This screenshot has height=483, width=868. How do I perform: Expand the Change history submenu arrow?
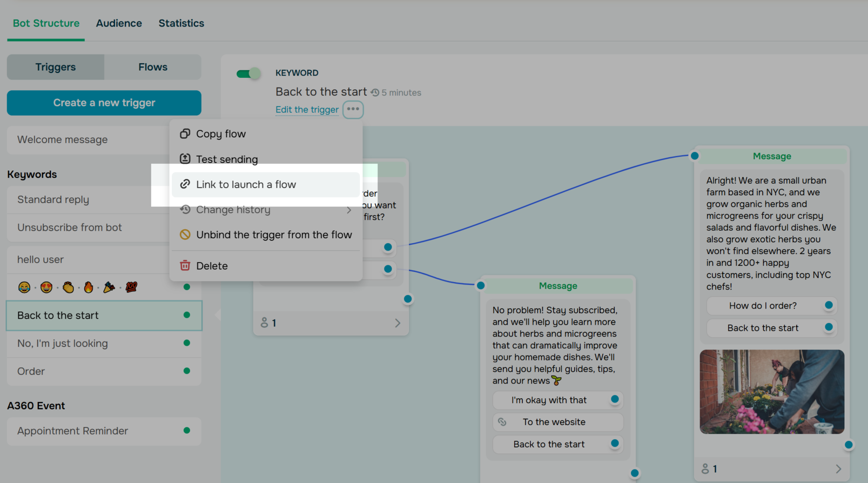pos(349,210)
